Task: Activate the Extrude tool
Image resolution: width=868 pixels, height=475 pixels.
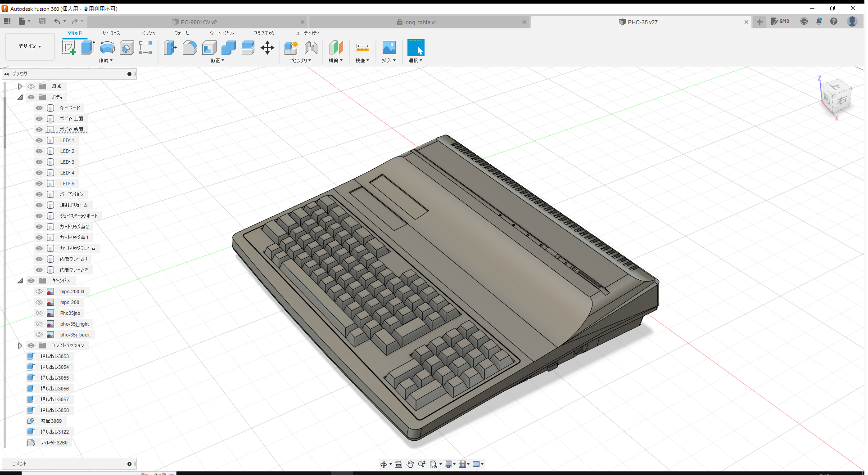Action: [87, 47]
